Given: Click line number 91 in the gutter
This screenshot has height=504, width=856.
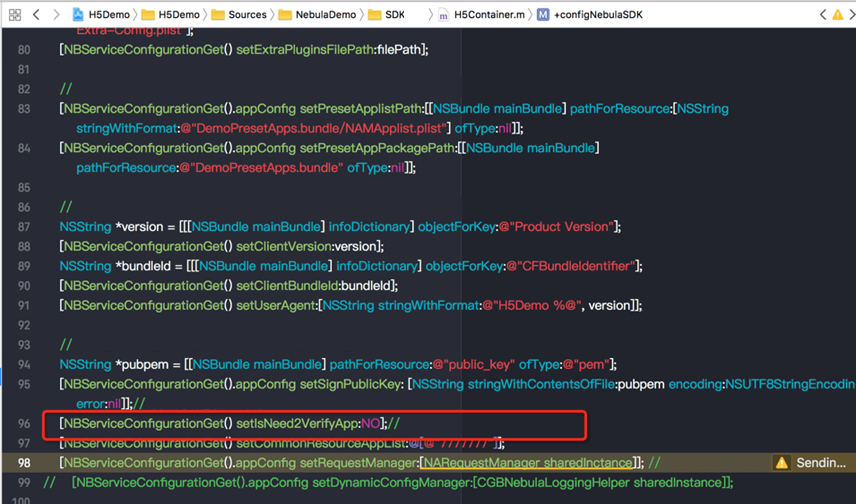Looking at the screenshot, I should pyautogui.click(x=24, y=306).
